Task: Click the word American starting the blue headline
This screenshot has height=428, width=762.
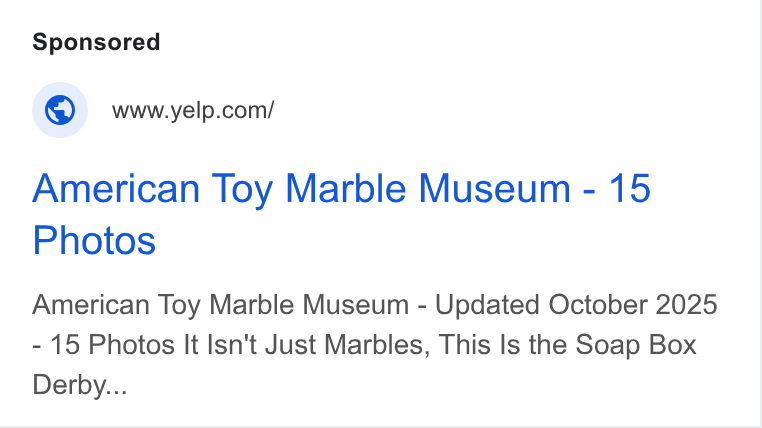Action: coord(116,188)
